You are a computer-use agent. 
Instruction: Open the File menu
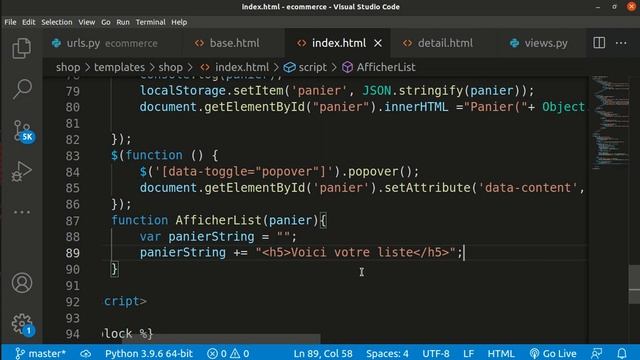point(10,22)
